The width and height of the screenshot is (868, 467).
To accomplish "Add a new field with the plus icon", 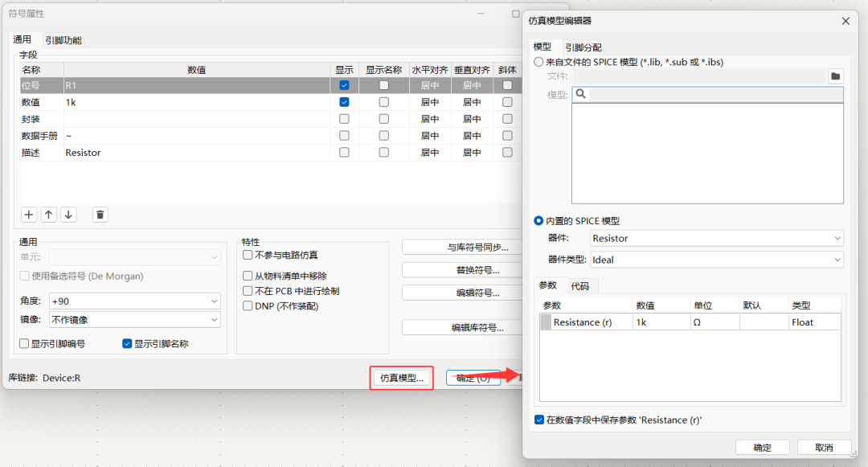I will point(29,215).
